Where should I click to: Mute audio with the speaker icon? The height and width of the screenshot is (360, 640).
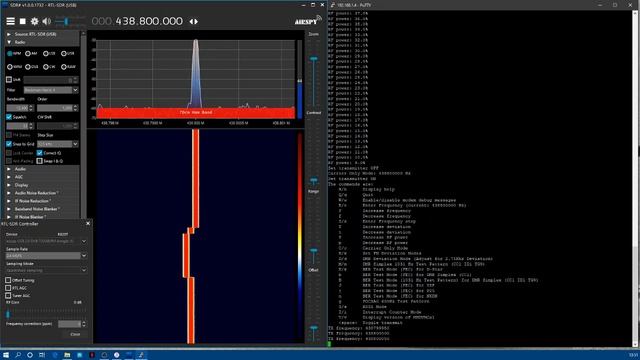pos(47,21)
